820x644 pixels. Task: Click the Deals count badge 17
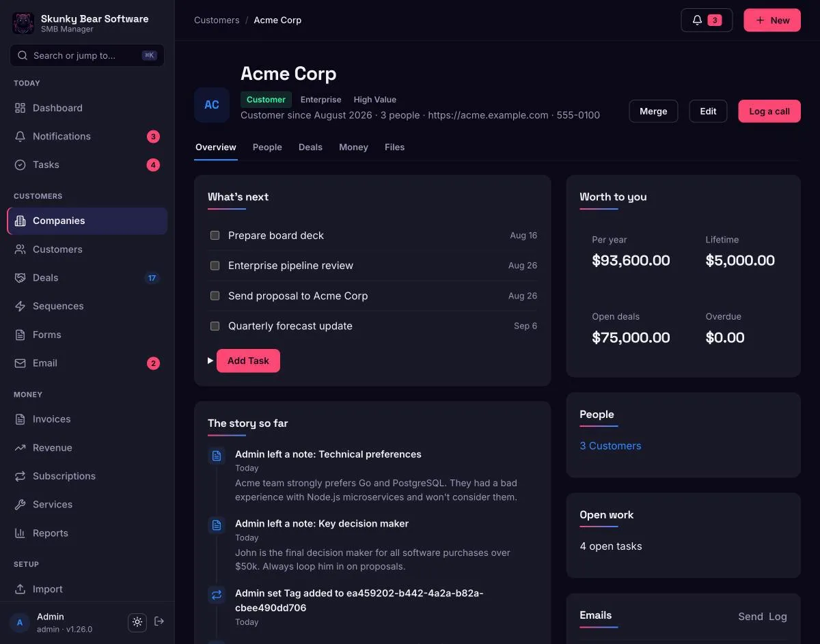click(152, 278)
